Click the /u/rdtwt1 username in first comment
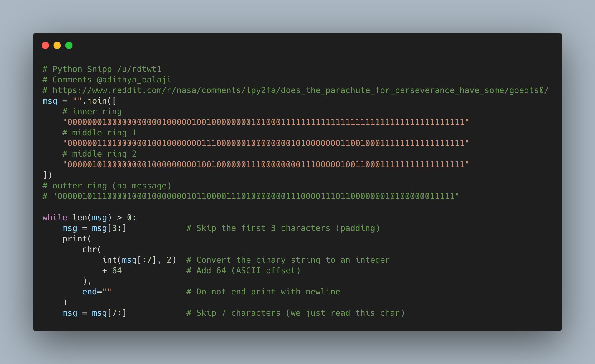595x364 pixels. 139,69
